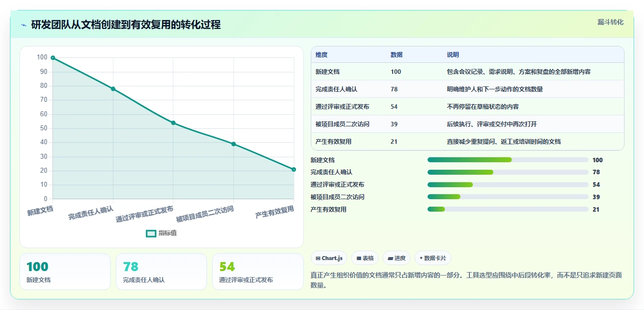Viewport: 644px width, 310px height.
Task: Open the 78 完成责任人确认 data card
Action: tap(161, 272)
